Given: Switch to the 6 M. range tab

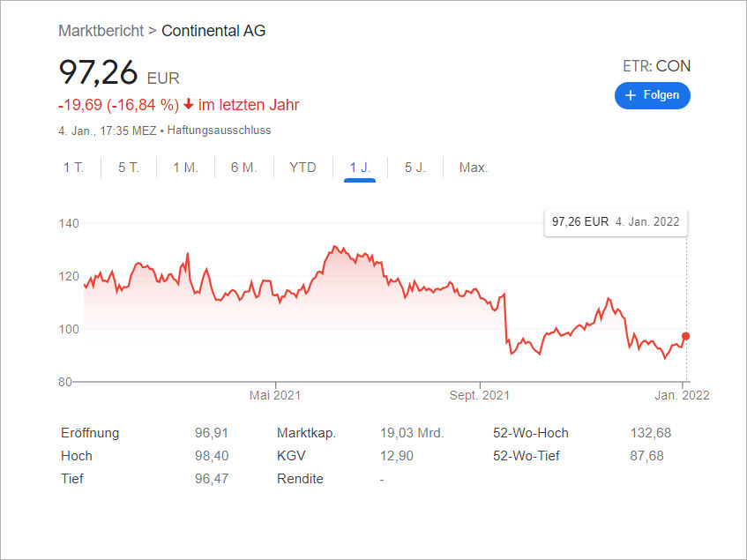Looking at the screenshot, I should 243,168.
